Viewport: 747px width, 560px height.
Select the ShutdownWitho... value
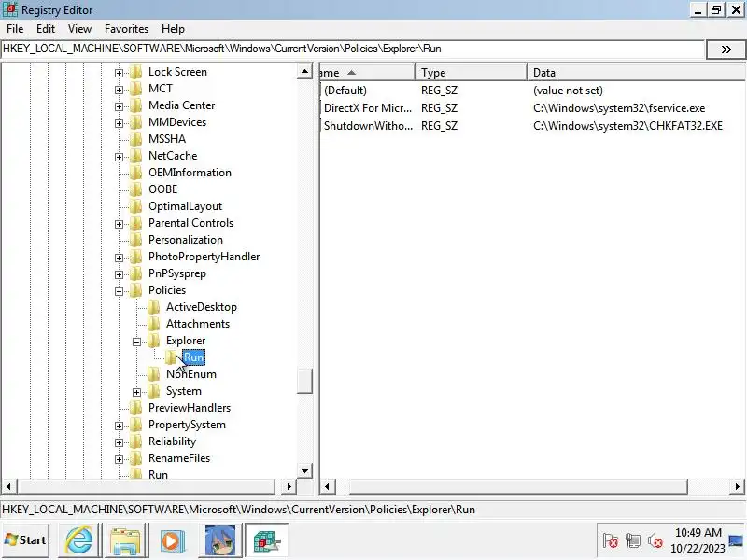[x=368, y=126]
